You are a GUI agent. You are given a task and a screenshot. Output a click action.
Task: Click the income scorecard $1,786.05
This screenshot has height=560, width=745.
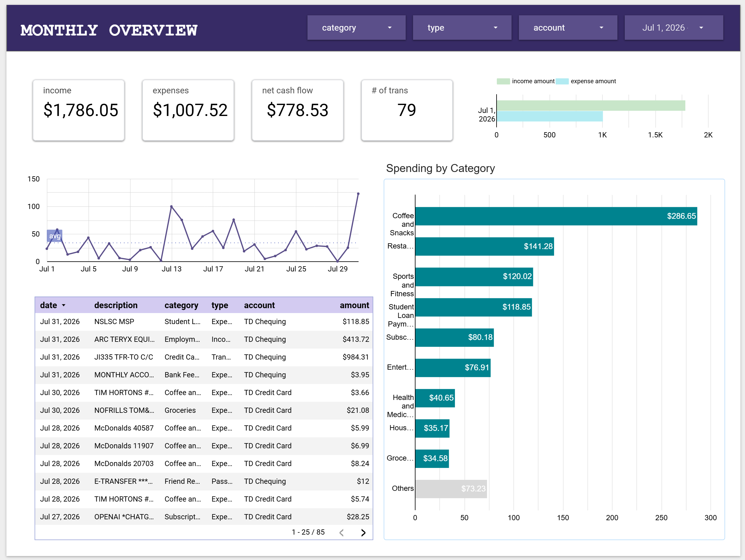tap(79, 110)
